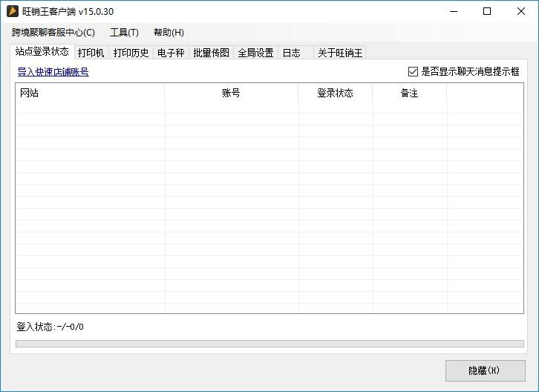The width and height of the screenshot is (539, 392).
Task: Open the 批量传图 tab
Action: [x=211, y=53]
